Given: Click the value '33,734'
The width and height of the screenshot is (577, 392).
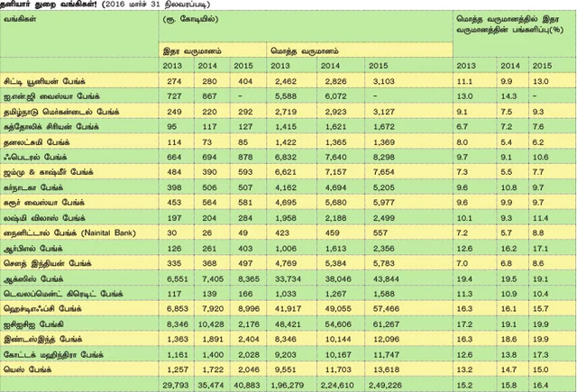Looking at the screenshot, I should [x=288, y=279].
